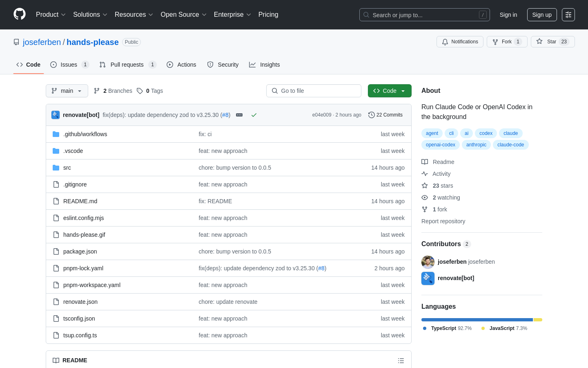Click the renovate[bot] contributor avatar
The image size is (588, 368).
coord(428,278)
